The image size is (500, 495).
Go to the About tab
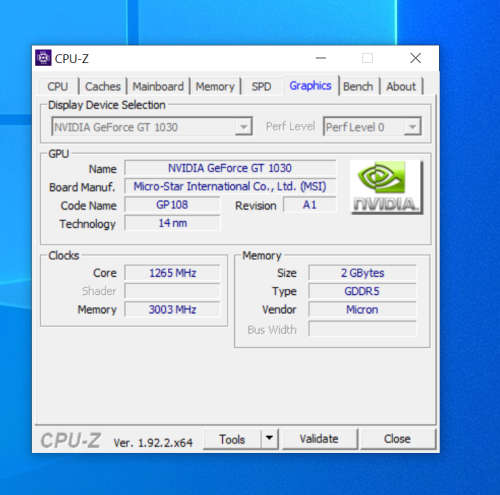pos(401,87)
